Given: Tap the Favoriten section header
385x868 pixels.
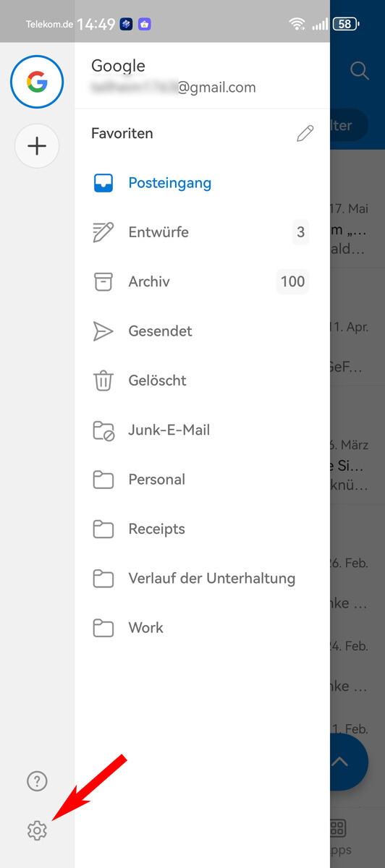Looking at the screenshot, I should pos(122,133).
